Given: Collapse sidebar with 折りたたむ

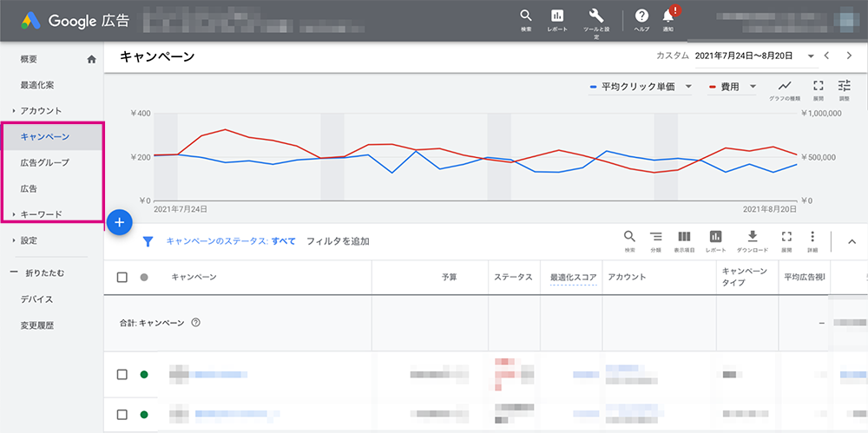Looking at the screenshot, I should [37, 273].
